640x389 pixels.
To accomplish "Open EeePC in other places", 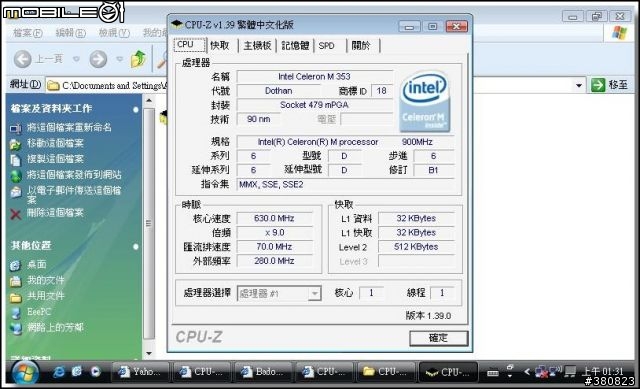I will pos(39,312).
